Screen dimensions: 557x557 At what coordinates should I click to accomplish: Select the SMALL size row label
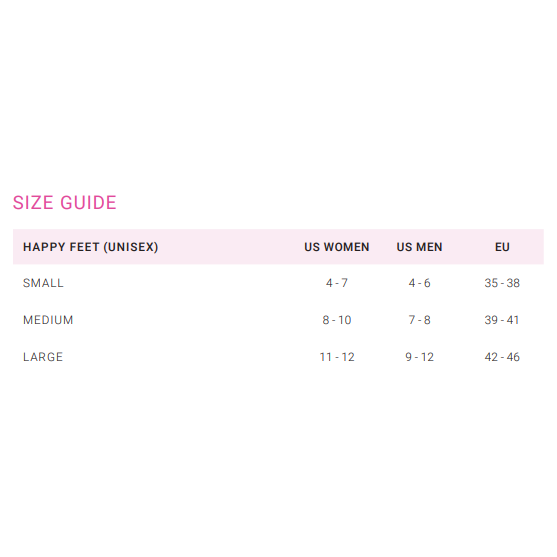(43, 283)
